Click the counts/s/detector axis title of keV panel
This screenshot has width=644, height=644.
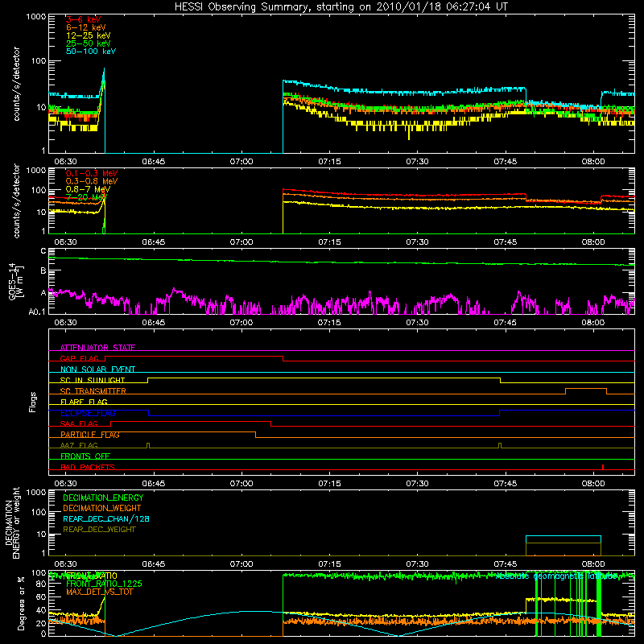pos(16,84)
